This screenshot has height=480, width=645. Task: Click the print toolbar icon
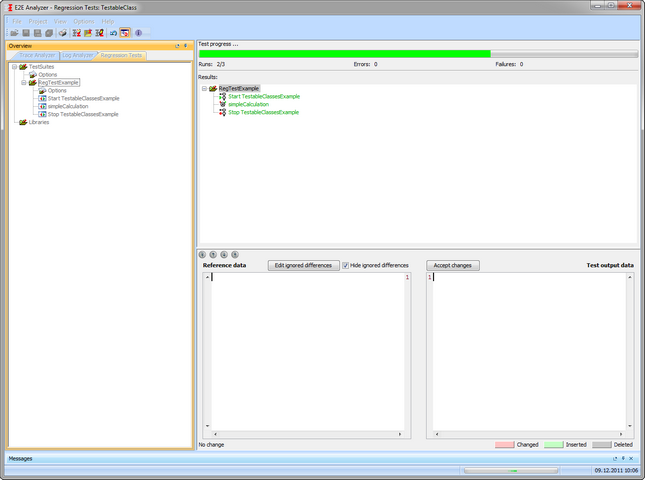click(x=62, y=33)
